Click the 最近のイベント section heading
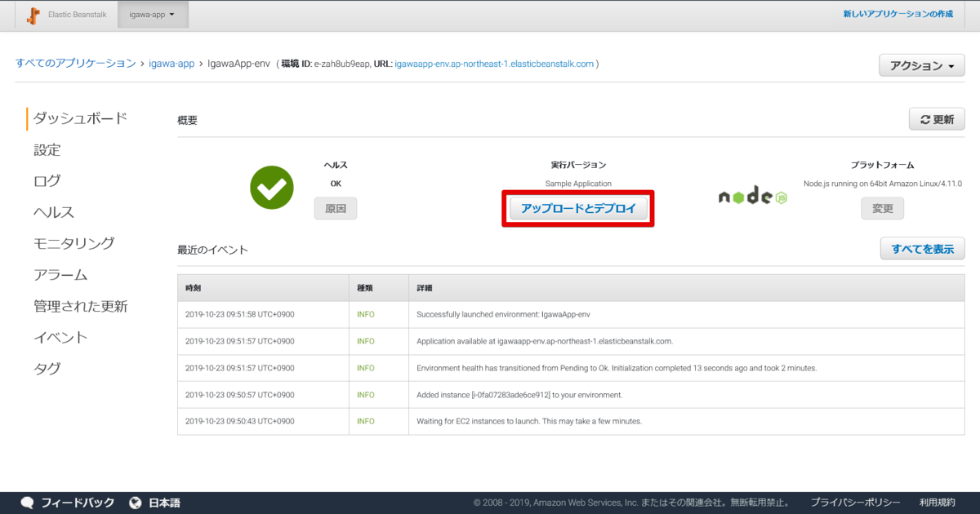980x514 pixels. click(x=212, y=250)
